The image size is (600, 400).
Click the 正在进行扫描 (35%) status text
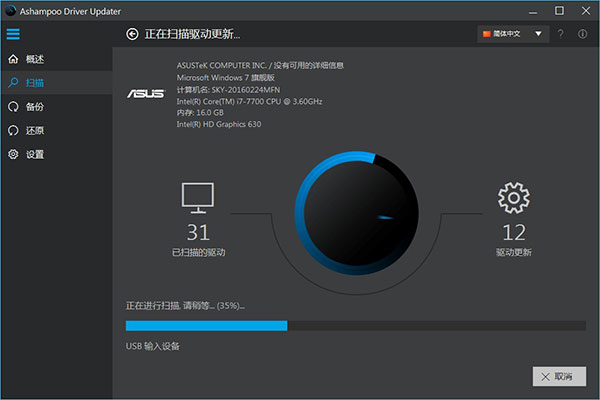click(x=185, y=306)
